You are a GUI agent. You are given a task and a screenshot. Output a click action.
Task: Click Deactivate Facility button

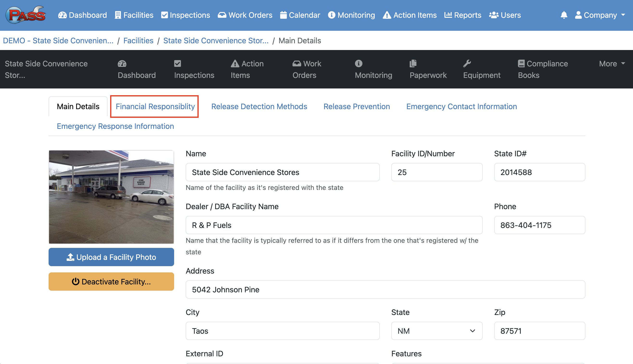pos(111,282)
